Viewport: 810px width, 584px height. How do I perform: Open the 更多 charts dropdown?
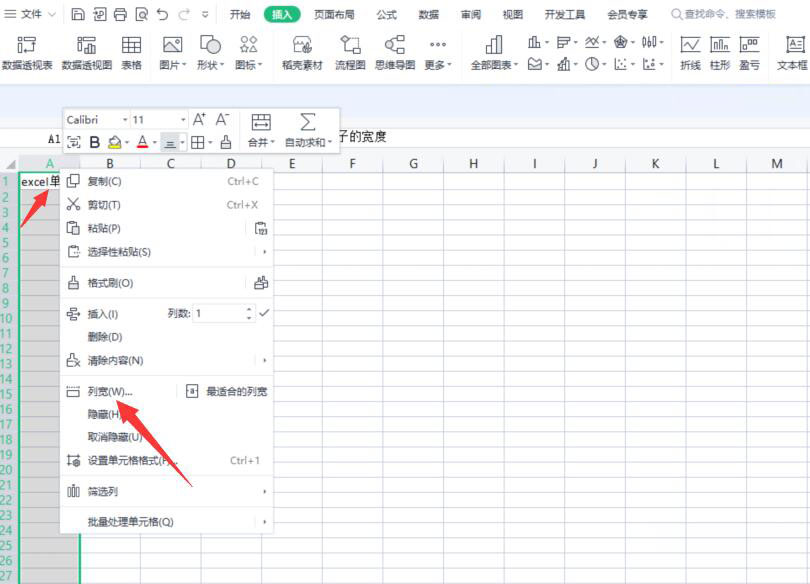pos(437,50)
